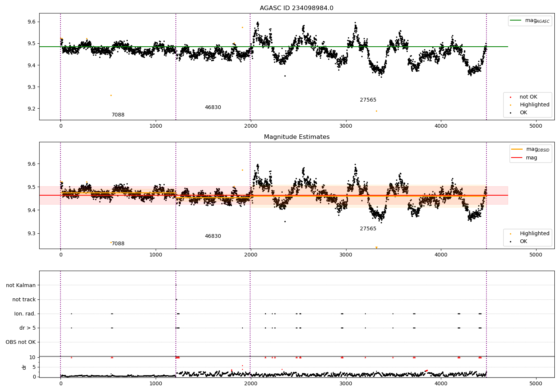Click "OK" in the Magnitude Estimates legend
Image resolution: width=560 pixels, height=392 pixels.
(523, 242)
